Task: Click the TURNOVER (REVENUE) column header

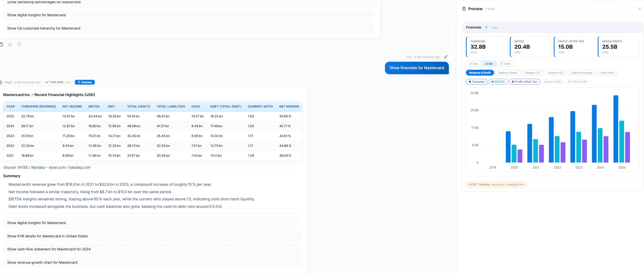Action: 39,106
